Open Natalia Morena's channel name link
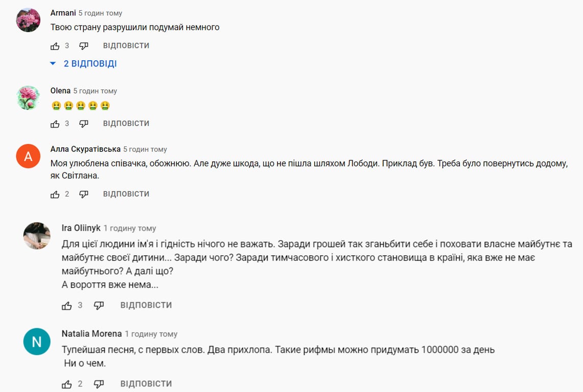583x392 pixels. point(91,334)
